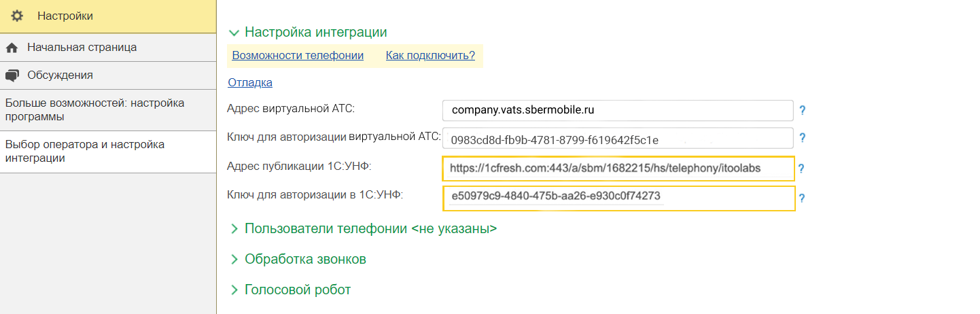This screenshot has height=314, width=980.
Task: Open the Возможности телефонии link
Action: click(298, 56)
